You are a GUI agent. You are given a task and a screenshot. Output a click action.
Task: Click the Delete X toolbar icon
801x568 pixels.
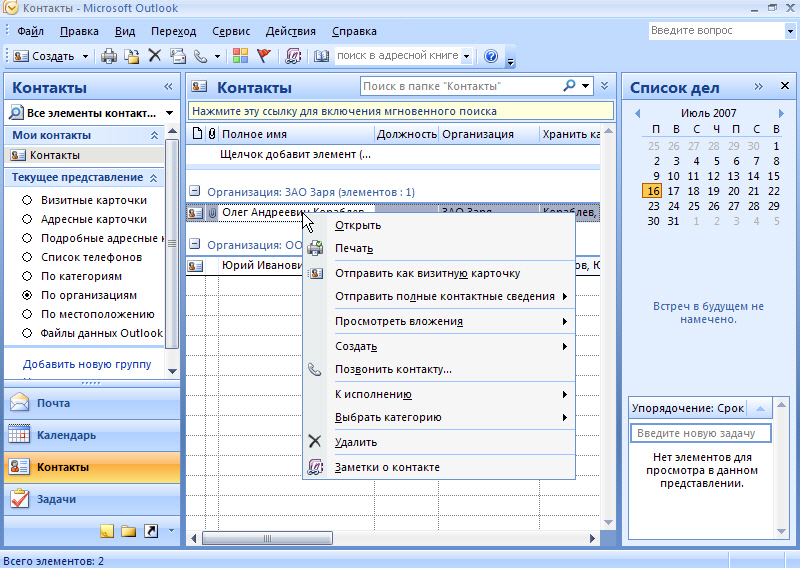[x=155, y=55]
